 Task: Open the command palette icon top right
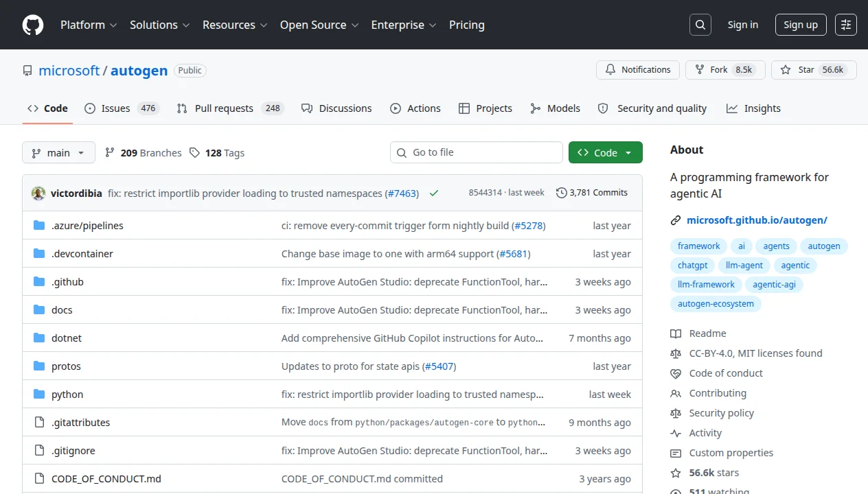[x=845, y=25]
